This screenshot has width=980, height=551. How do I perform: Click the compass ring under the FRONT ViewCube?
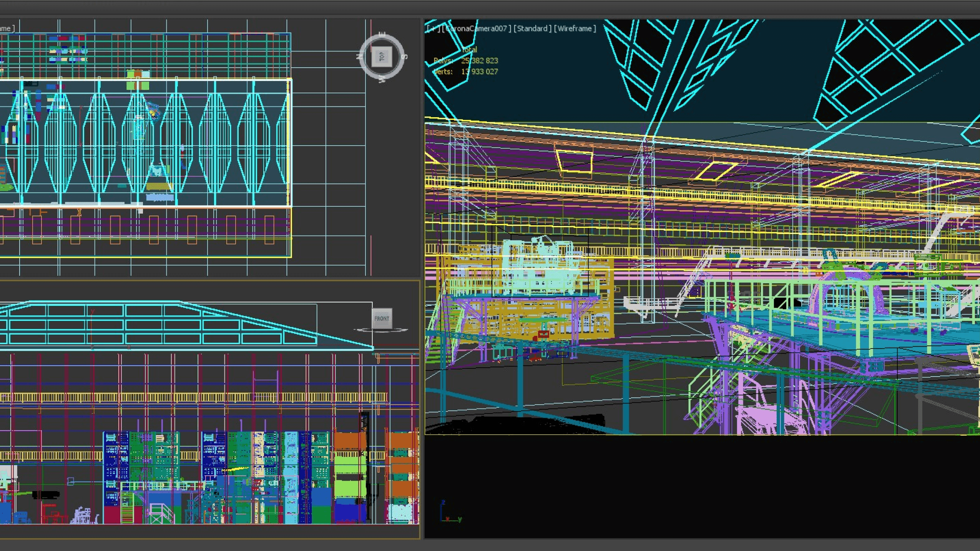coord(381,330)
